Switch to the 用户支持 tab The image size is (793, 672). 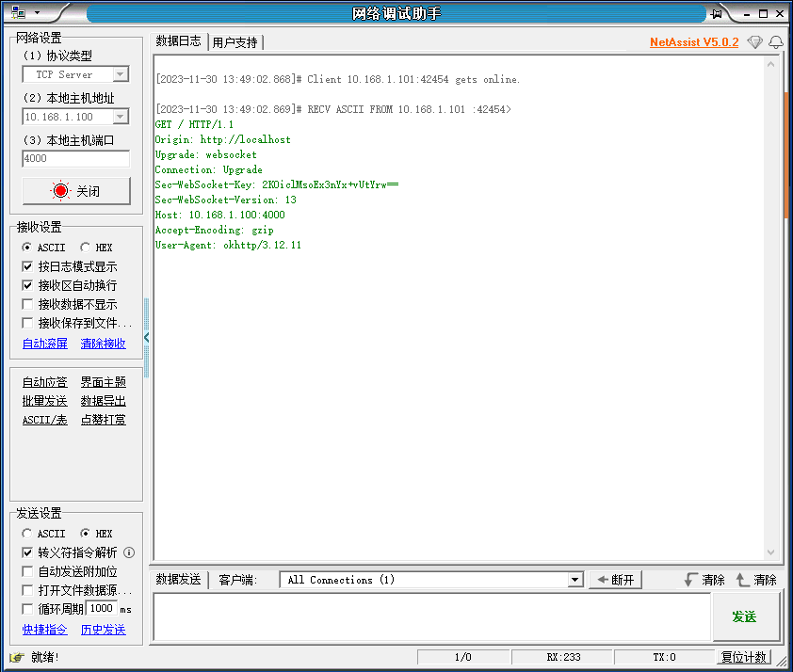coord(235,42)
